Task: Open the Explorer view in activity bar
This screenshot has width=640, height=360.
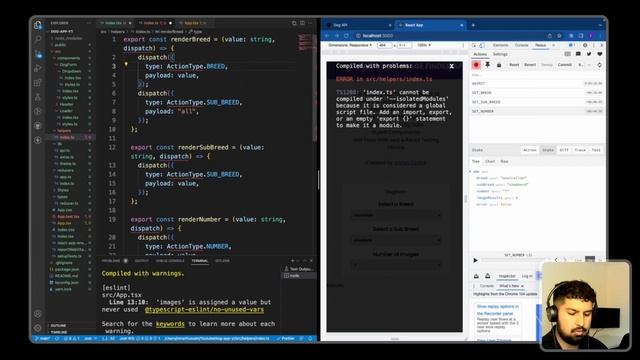Action: pyautogui.click(x=38, y=25)
